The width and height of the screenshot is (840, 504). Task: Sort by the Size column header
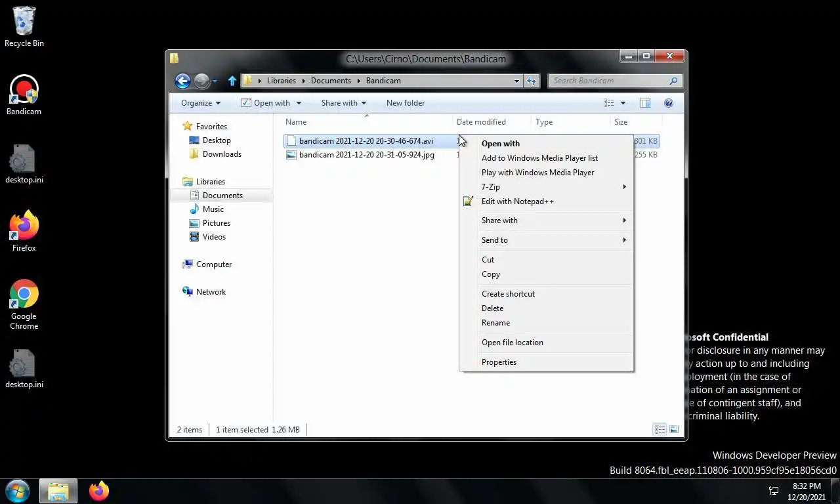pos(636,122)
